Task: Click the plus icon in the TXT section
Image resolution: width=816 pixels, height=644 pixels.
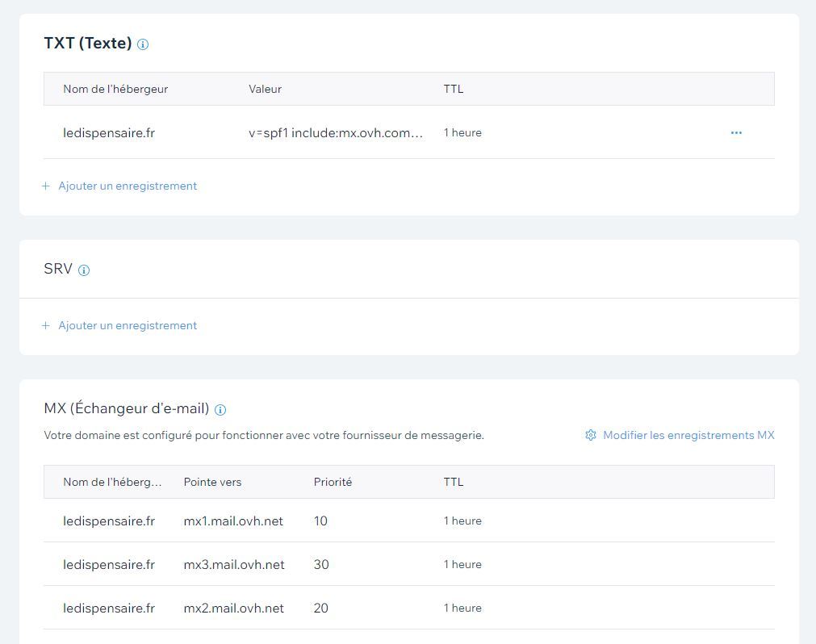Action: click(46, 186)
